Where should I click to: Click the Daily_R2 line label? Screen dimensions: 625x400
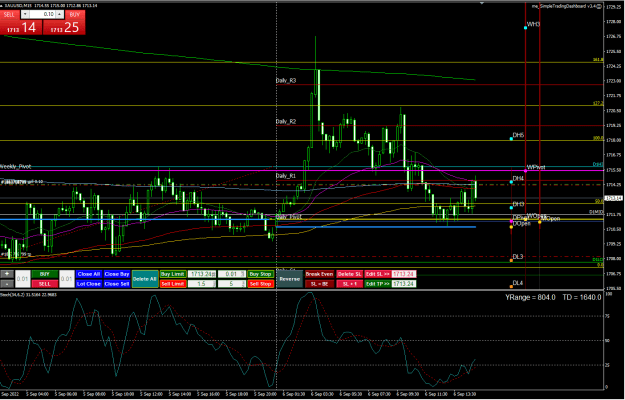point(286,122)
